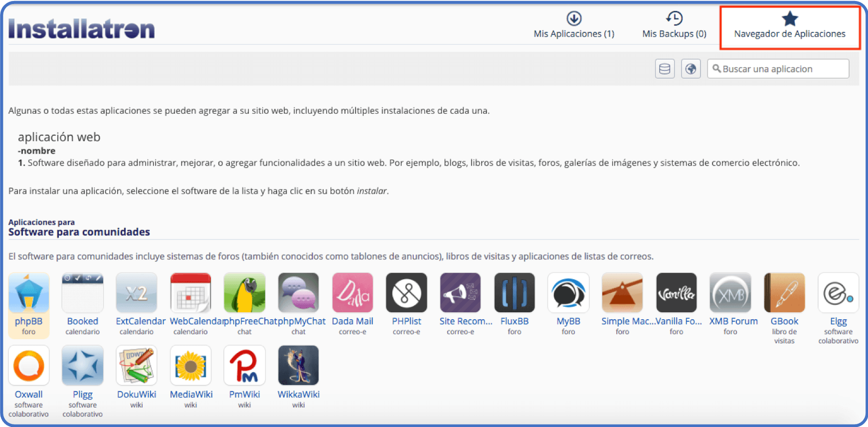Follow the phpBB text link
868x427 pixels.
point(28,321)
